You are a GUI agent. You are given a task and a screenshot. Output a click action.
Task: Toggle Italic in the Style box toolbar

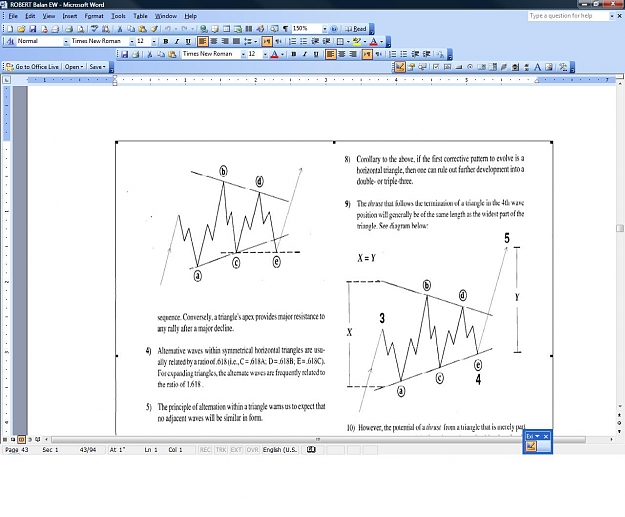pyautogui.click(x=177, y=41)
